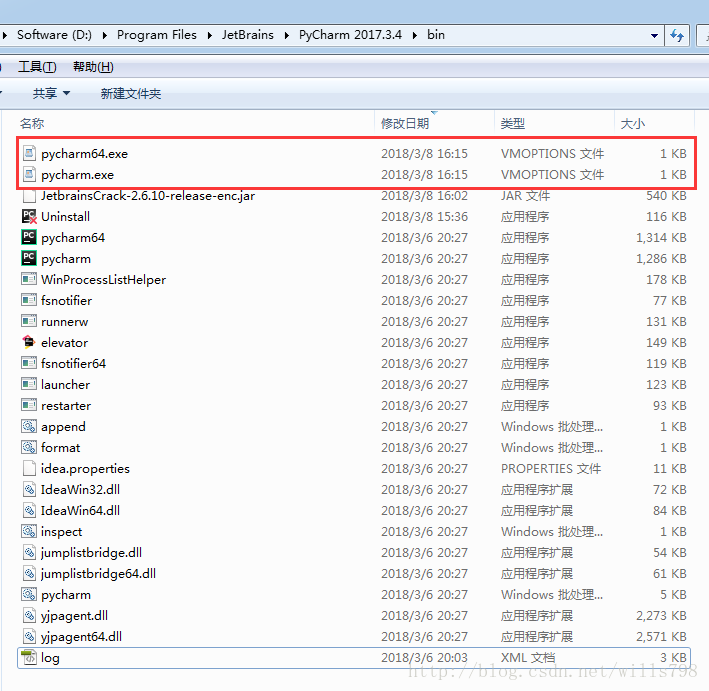Viewport: 709px width, 691px height.
Task: Click the 1,286 KB pycharm application icon
Action: click(29, 258)
